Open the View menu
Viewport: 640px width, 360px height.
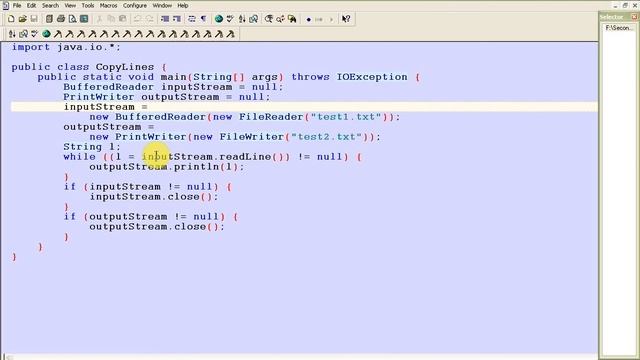coord(70,6)
